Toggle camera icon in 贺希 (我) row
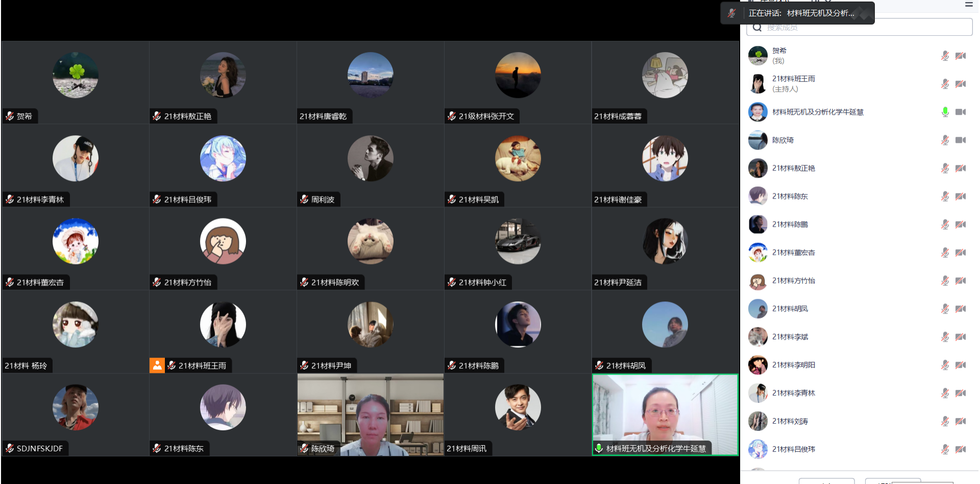980x484 pixels. point(961,56)
